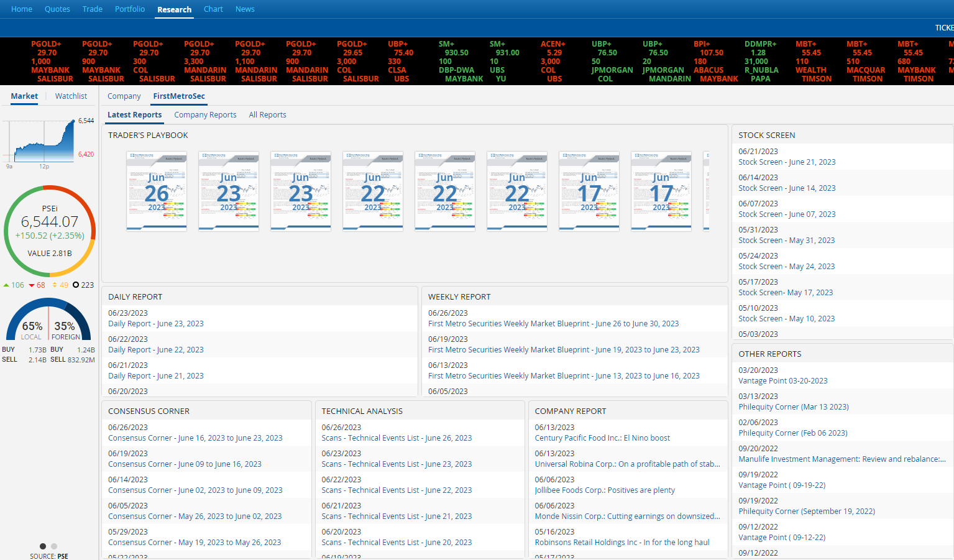Open Stock Screen - June 14, 2023
This screenshot has height=560, width=954.
pos(787,188)
